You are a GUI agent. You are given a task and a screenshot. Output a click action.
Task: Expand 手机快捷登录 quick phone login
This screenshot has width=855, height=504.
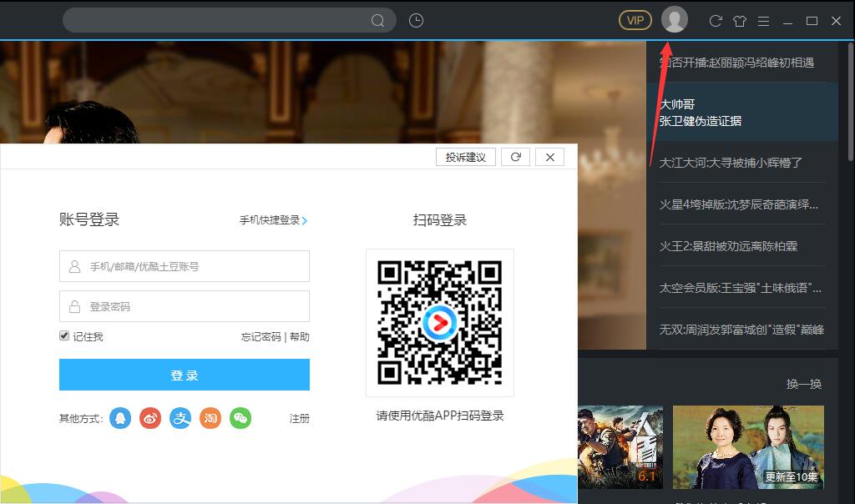click(x=270, y=220)
